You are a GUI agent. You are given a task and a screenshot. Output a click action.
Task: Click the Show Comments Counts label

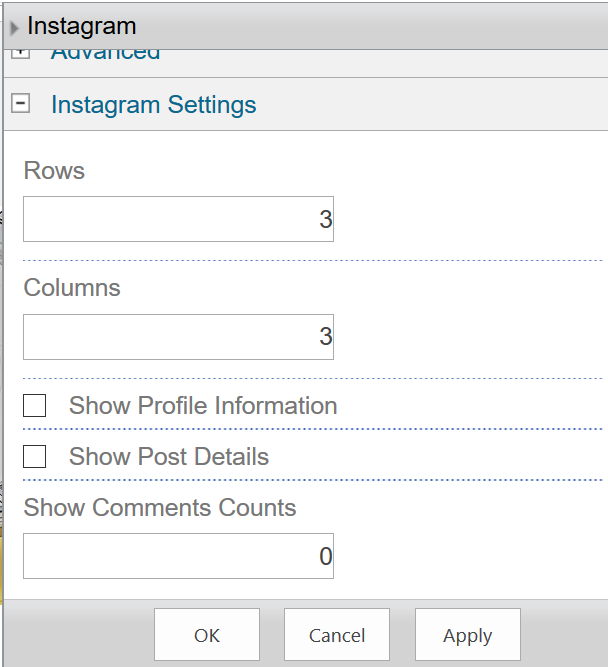[x=160, y=508]
